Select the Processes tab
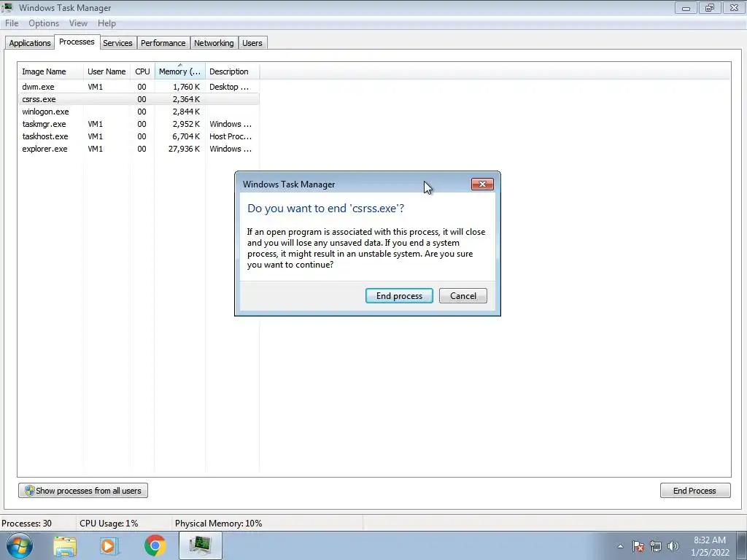 (77, 42)
